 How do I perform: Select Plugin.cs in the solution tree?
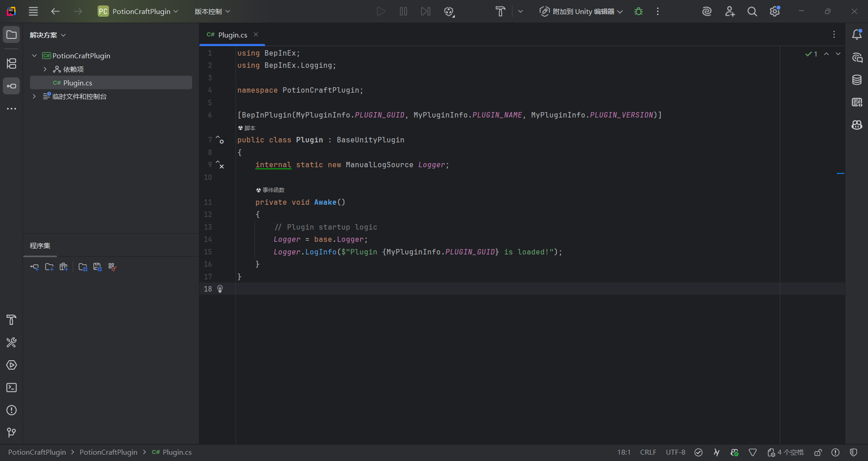click(77, 83)
